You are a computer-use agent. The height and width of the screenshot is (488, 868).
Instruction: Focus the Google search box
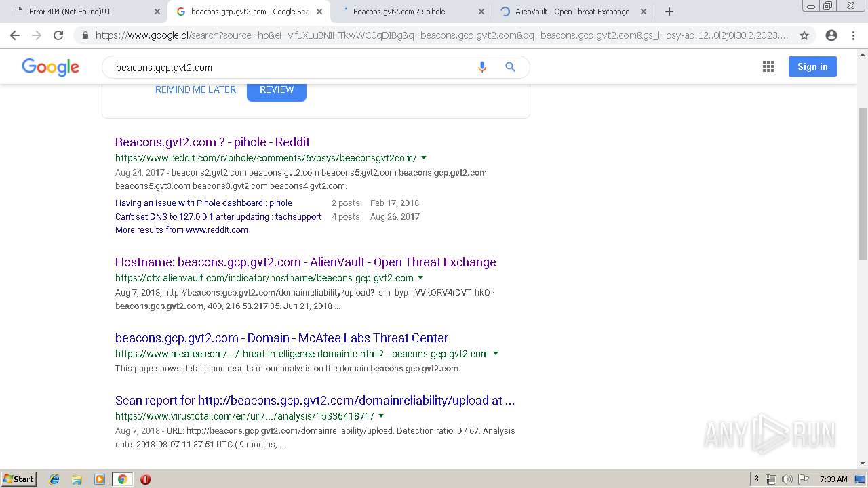(292, 67)
